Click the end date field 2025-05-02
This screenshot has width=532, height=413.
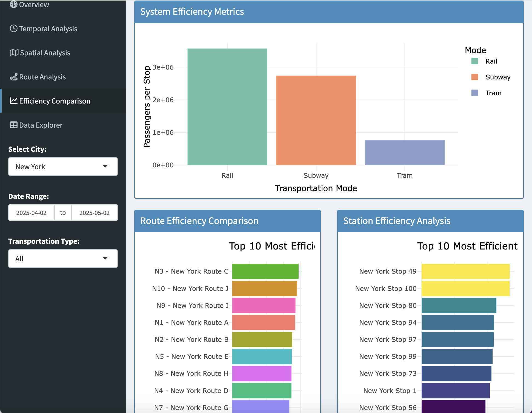pos(94,213)
